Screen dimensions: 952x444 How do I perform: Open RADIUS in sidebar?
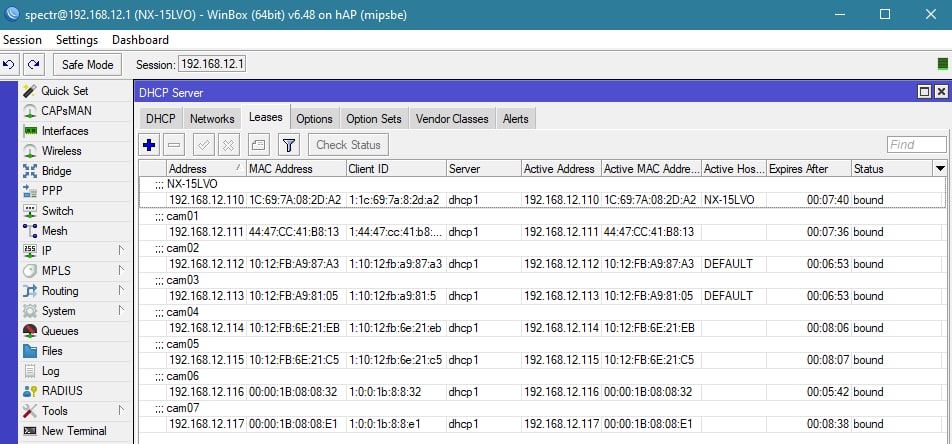tap(62, 391)
